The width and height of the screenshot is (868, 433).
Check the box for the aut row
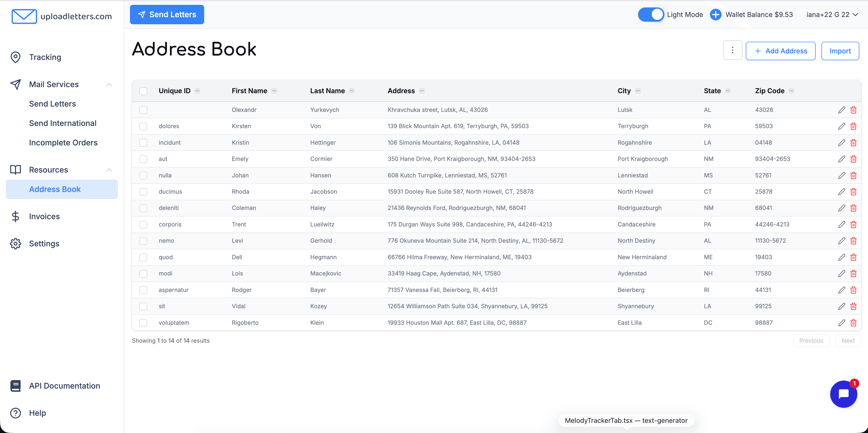(x=143, y=159)
